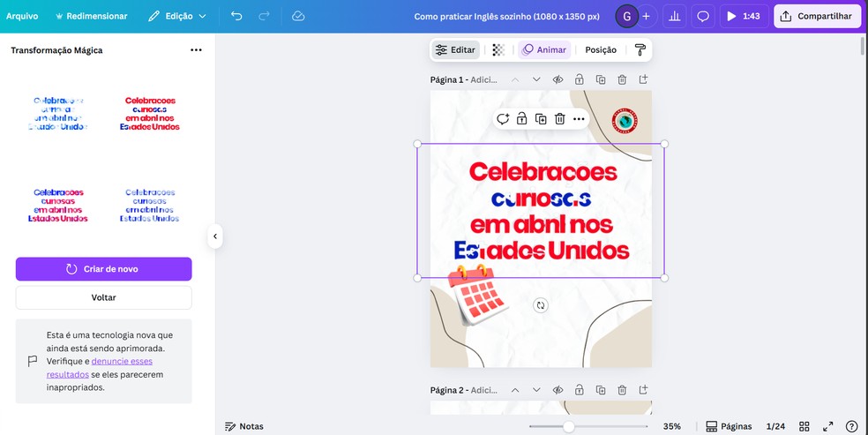This screenshot has width=868, height=435.
Task: Open the Arquivo menu
Action: click(22, 16)
